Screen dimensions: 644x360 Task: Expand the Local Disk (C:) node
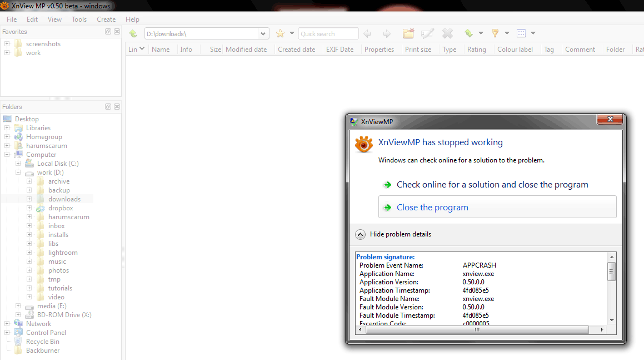[x=18, y=164]
